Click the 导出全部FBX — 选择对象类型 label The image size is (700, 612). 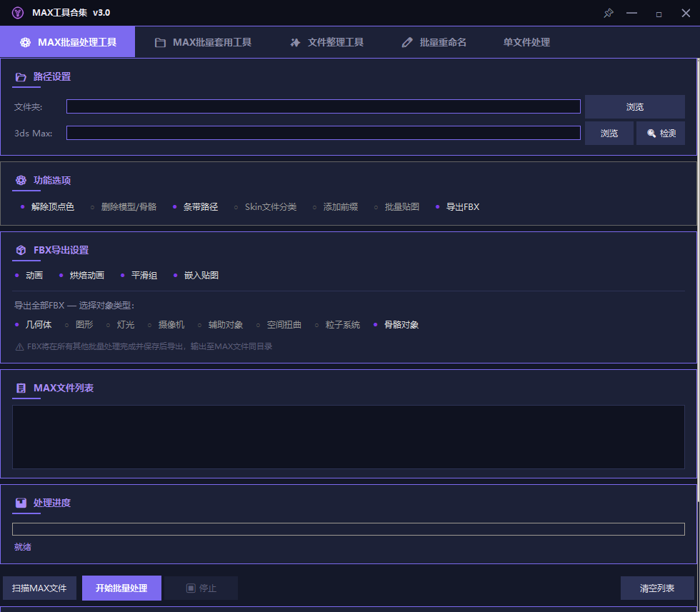pyautogui.click(x=74, y=306)
